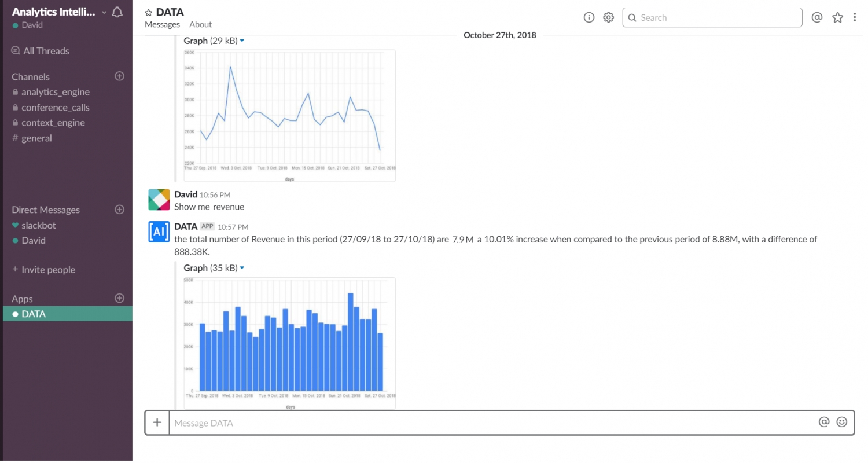
Task: Start a new direct message via plus icon
Action: click(x=120, y=209)
